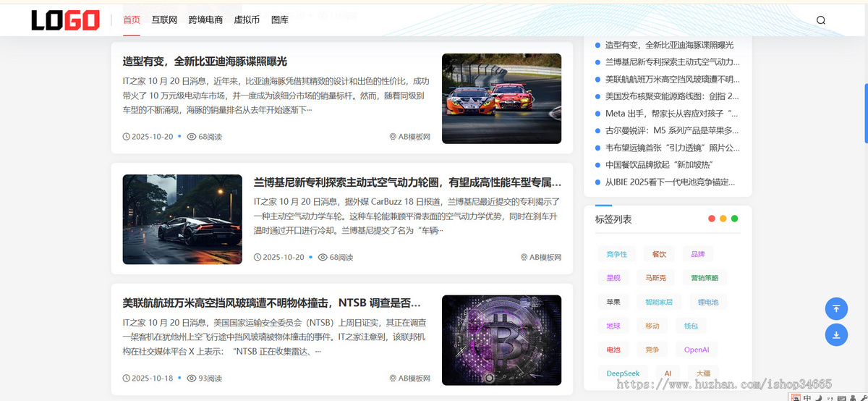The image size is (868, 401).
Task: Open sidebar link 古尔曼锐评：M5 系列
Action: [x=672, y=131]
